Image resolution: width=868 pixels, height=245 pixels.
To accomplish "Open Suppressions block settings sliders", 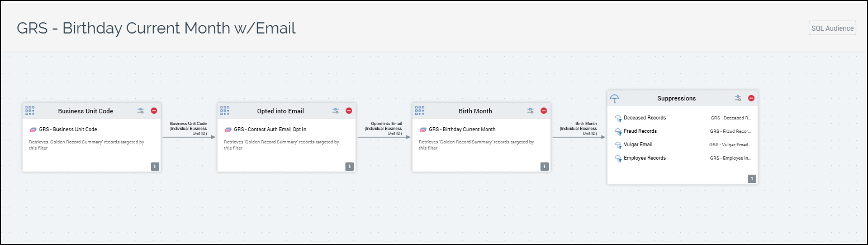I will (738, 98).
